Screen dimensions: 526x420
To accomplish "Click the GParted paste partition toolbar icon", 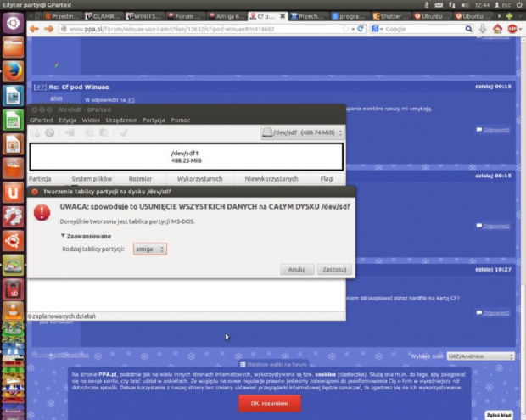I will pyautogui.click(x=104, y=133).
